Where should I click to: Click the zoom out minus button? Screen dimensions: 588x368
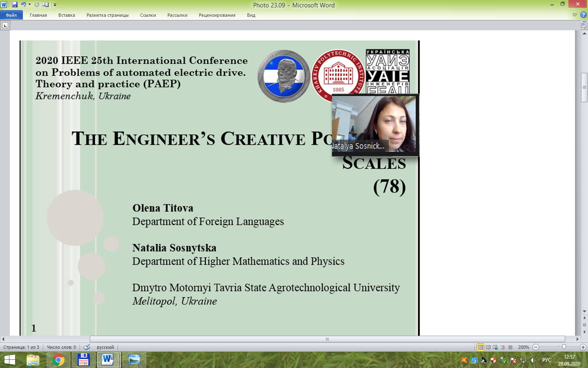pyautogui.click(x=536, y=347)
